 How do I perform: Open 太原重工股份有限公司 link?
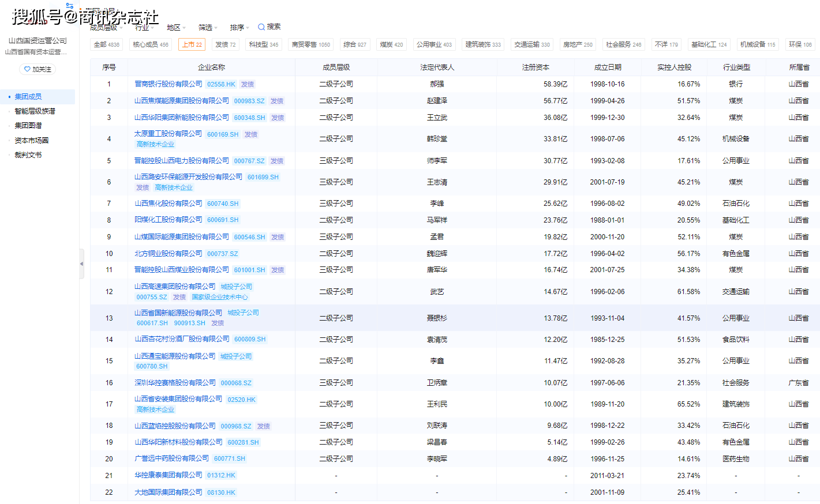point(169,134)
